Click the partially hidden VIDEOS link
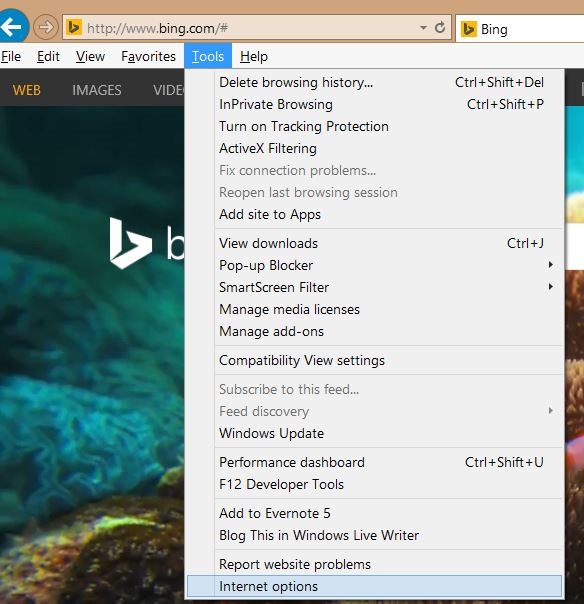The image size is (584, 604). 168,90
